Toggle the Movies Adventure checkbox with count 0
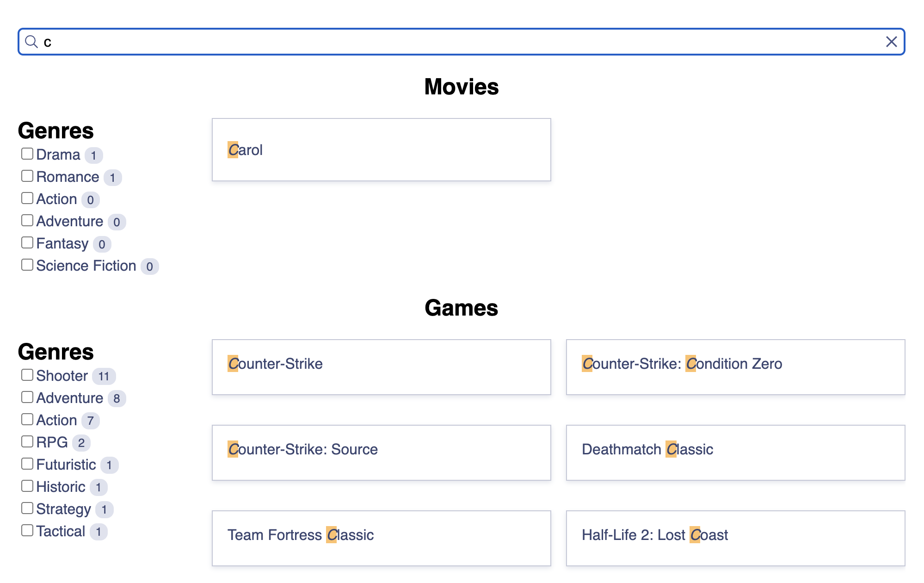The height and width of the screenshot is (583, 924). coord(27,220)
